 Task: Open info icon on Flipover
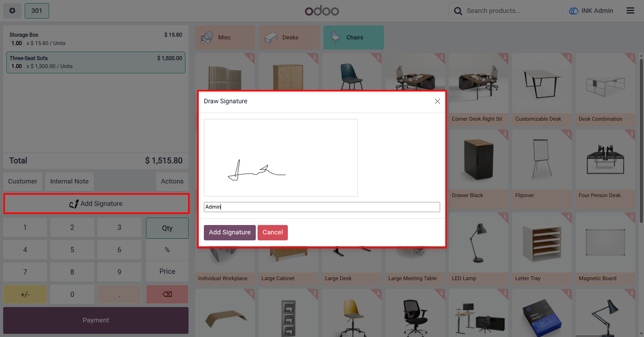(568, 133)
